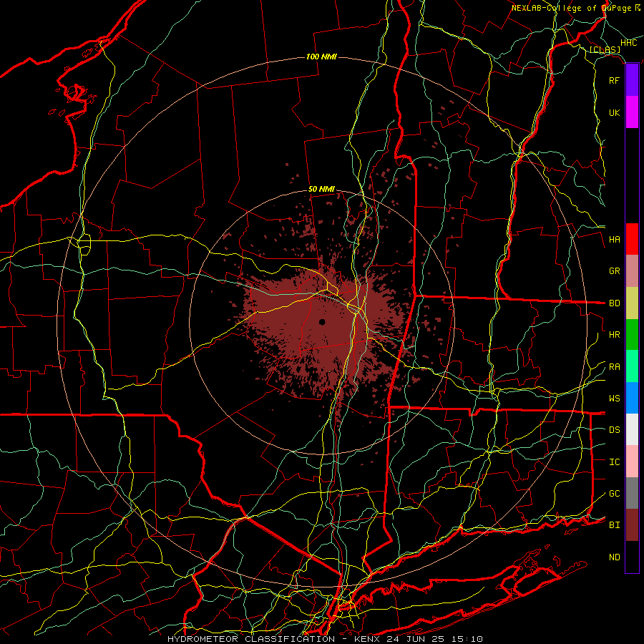Screen dimensions: 644x644
Task: Click the "RA" legend label
Action: point(614,367)
